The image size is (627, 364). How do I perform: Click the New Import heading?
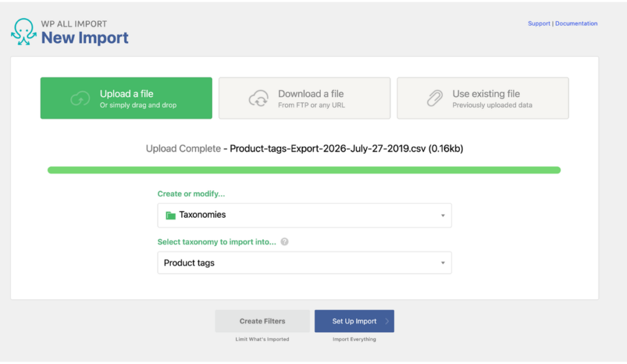click(84, 38)
